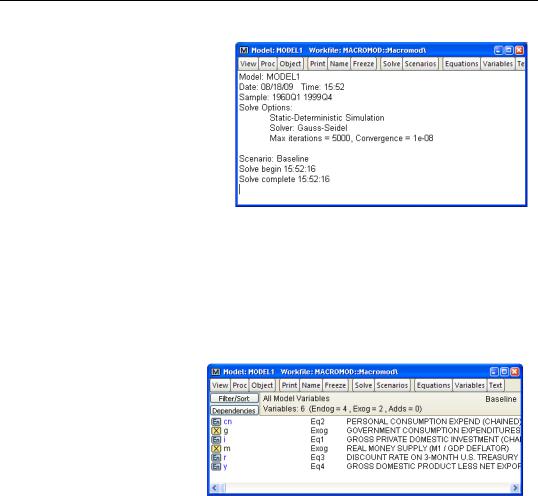The height and width of the screenshot is (496, 538).
Task: Open Proc menu in lower model window
Action: (x=239, y=386)
